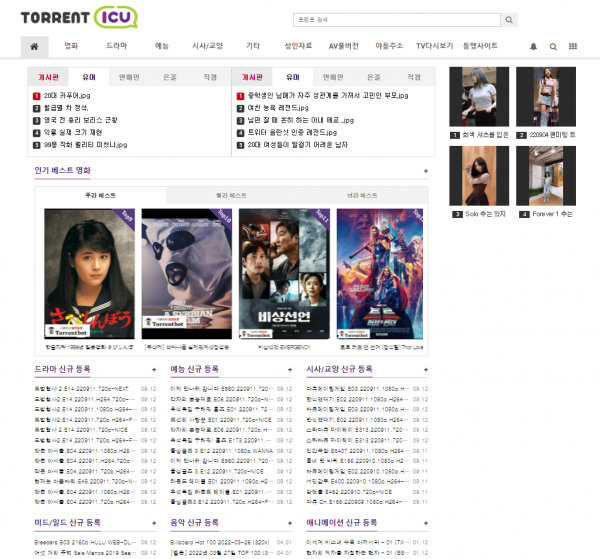Click the Torrent ICU logo
This screenshot has height=559, width=600.
tap(79, 19)
